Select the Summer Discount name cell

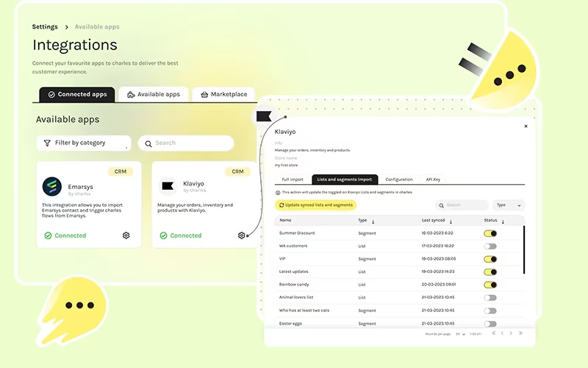click(x=297, y=233)
